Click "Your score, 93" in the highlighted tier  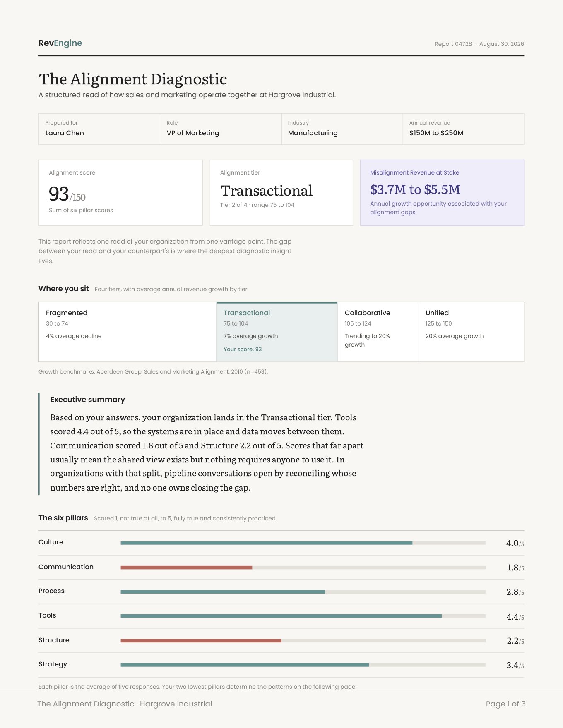(243, 349)
